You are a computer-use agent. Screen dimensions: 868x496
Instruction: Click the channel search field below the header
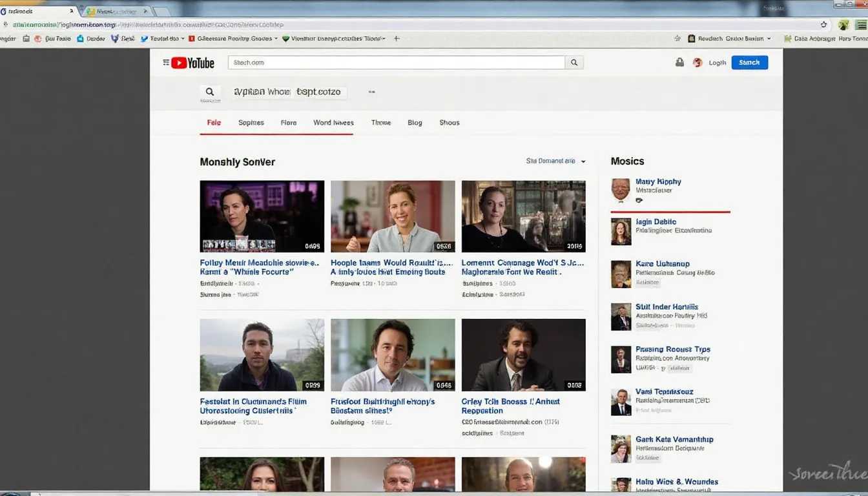coord(289,92)
